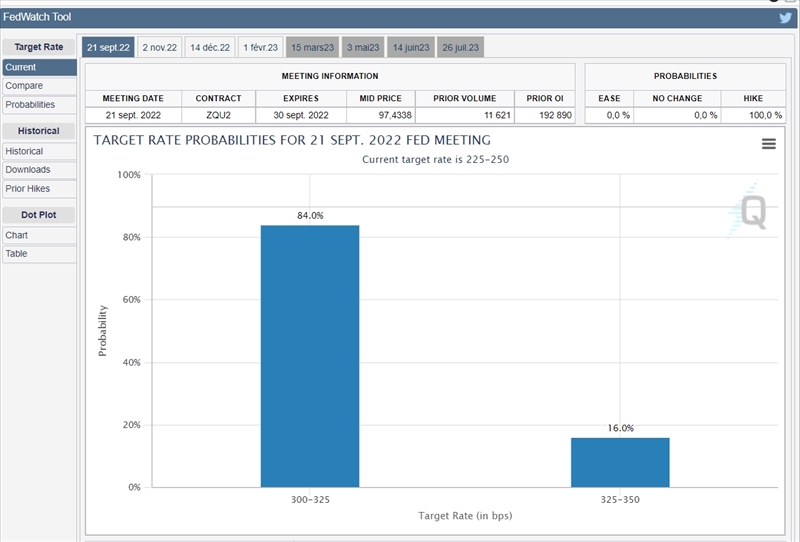This screenshot has height=542, width=800.
Task: Open the Historical data link
Action: tap(39, 151)
